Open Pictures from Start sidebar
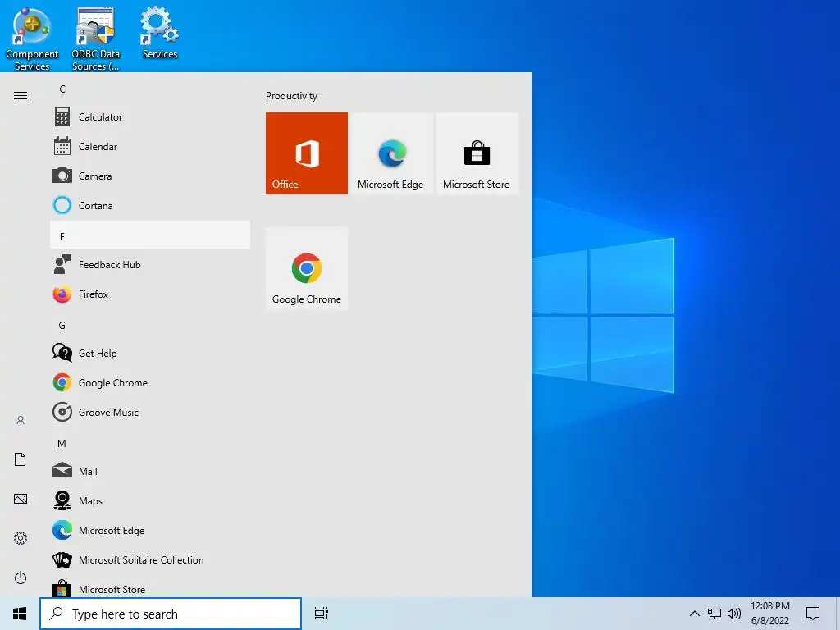840x630 pixels. pyautogui.click(x=21, y=499)
